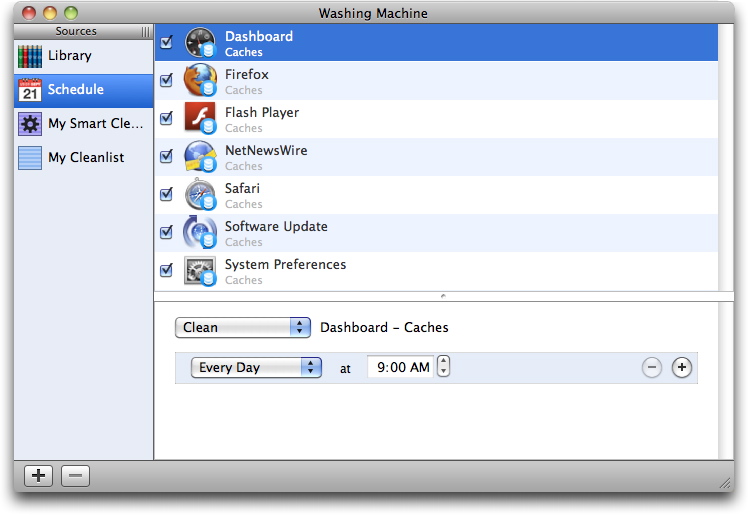Click the Library bookshelf icon

pyautogui.click(x=30, y=56)
